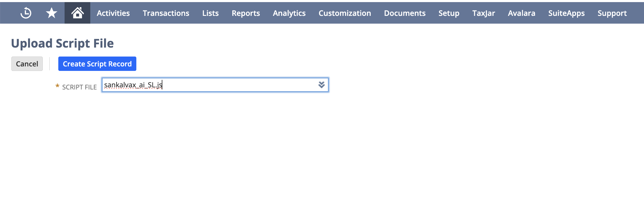Viewport: 644px width, 210px height.
Task: Open the Transactions menu
Action: [166, 13]
